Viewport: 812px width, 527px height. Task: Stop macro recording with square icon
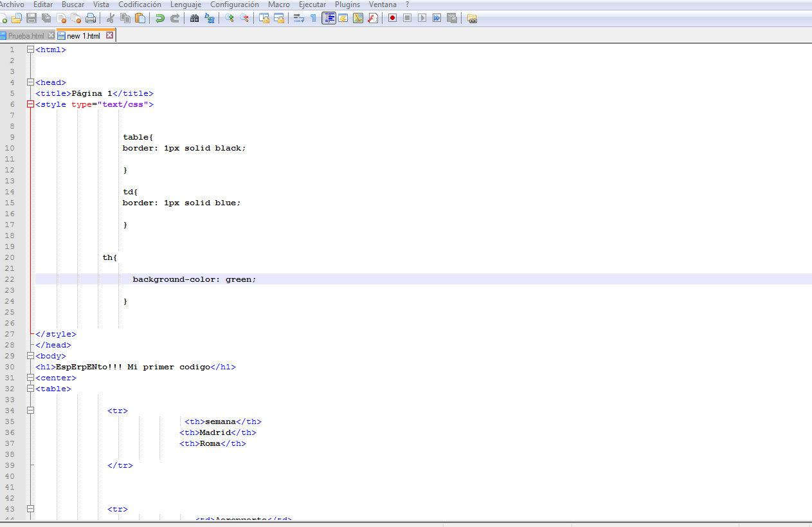[407, 18]
